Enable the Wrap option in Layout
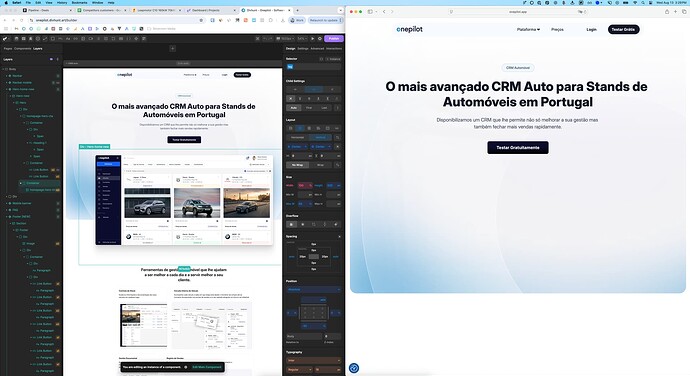The height and width of the screenshot is (376, 690). pyautogui.click(x=320, y=165)
